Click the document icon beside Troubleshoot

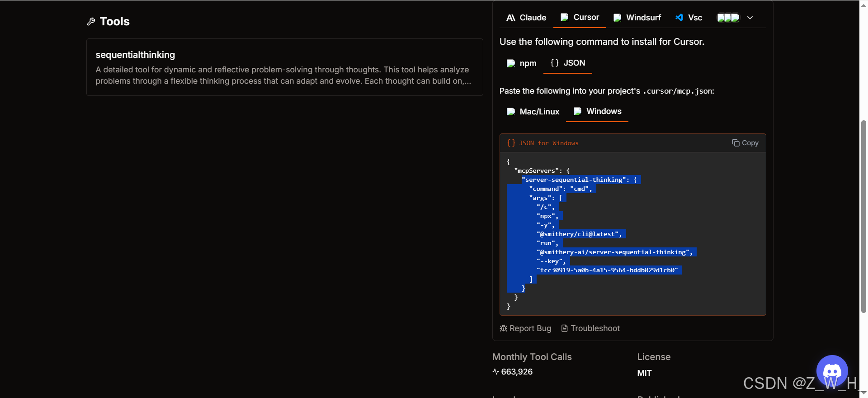point(565,328)
